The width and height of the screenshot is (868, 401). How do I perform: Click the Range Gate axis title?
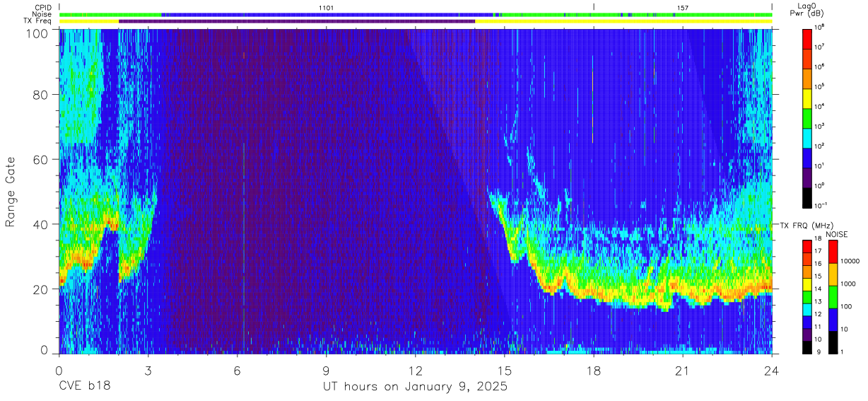pos(11,192)
